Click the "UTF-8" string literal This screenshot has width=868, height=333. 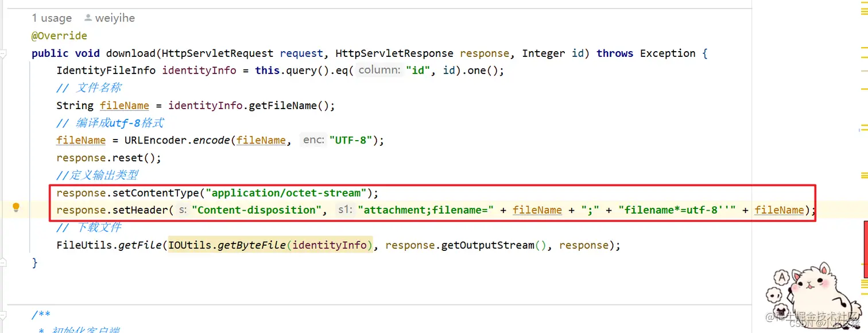[350, 140]
